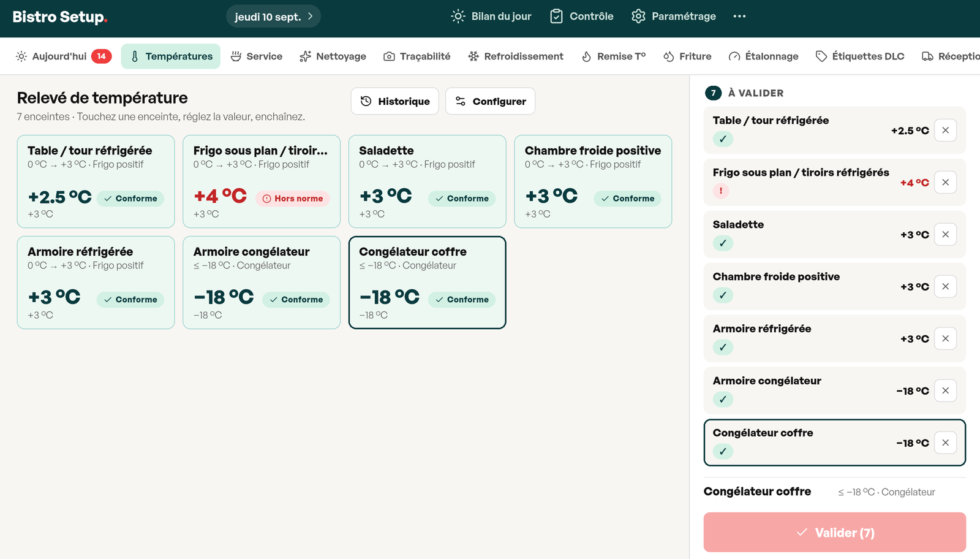Viewport: 980px width, 559px height.
Task: Select the Armoire réfrigérée temperature card
Action: pos(96,283)
